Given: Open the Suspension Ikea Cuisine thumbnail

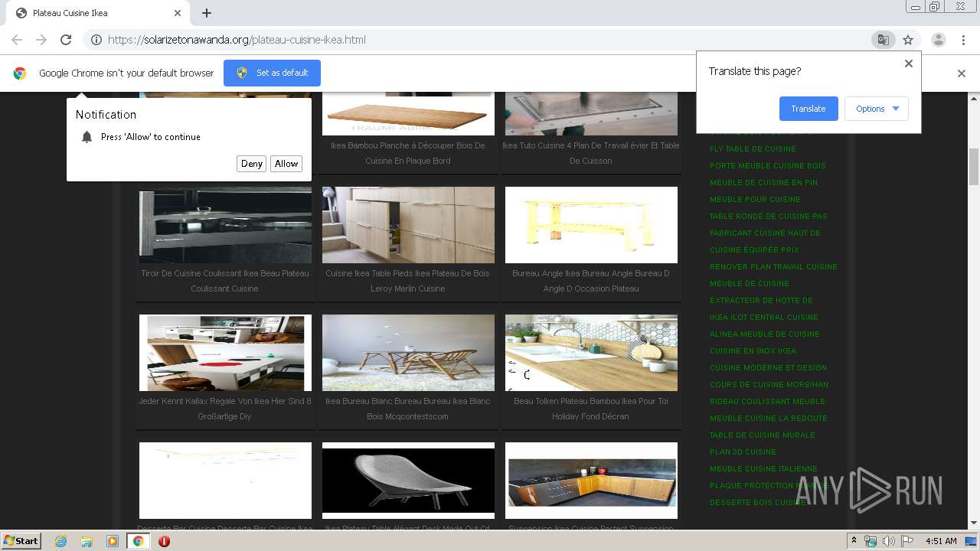Looking at the screenshot, I should [x=591, y=481].
